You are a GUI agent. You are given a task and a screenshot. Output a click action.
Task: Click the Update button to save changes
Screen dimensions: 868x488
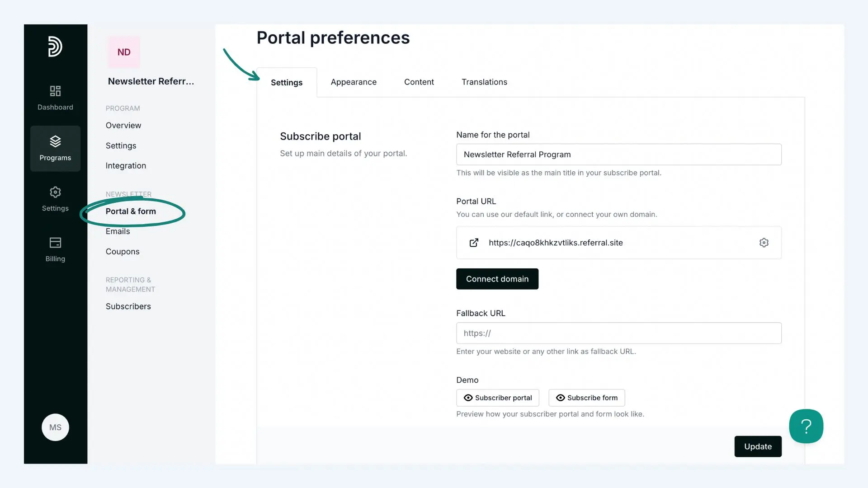pos(758,446)
